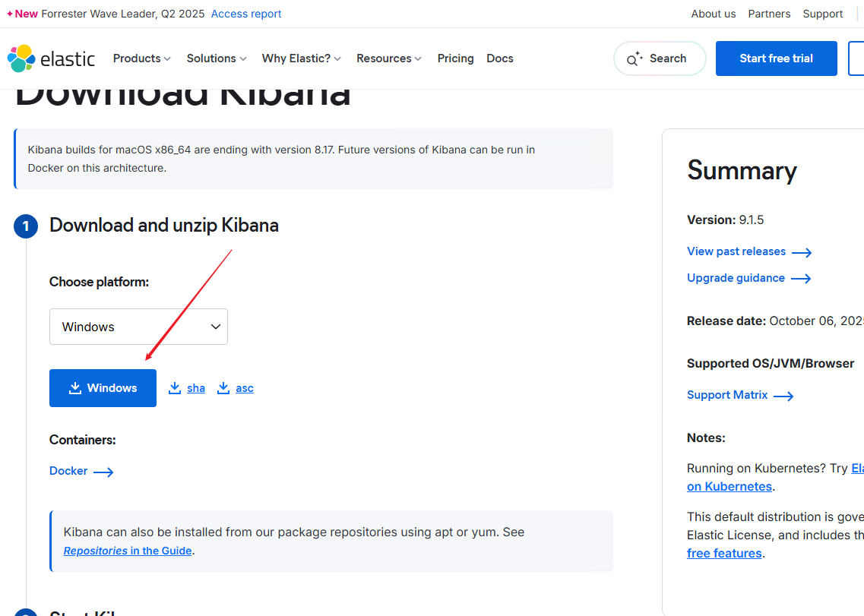The width and height of the screenshot is (864, 616).
Task: Click the Elastic logo
Action: [x=51, y=58]
